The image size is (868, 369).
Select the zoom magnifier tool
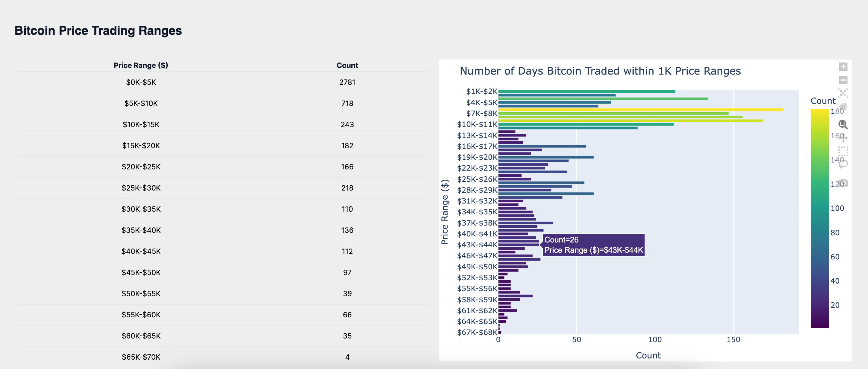pos(843,124)
